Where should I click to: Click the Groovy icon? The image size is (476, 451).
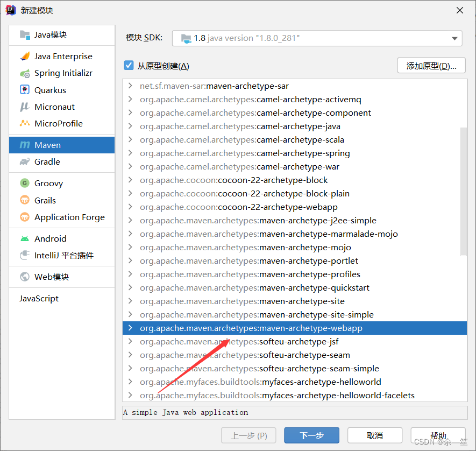point(25,183)
